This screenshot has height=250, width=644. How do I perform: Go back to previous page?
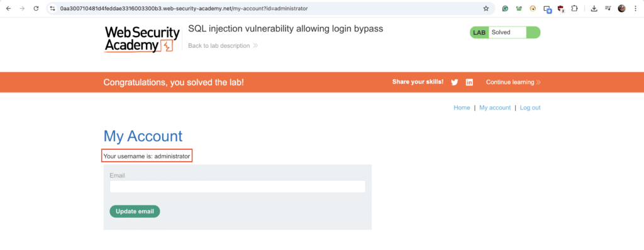click(8, 8)
